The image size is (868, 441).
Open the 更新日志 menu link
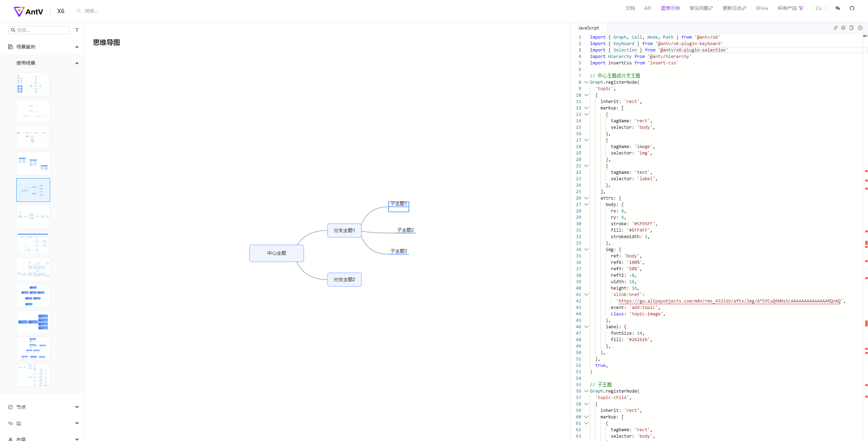(734, 8)
